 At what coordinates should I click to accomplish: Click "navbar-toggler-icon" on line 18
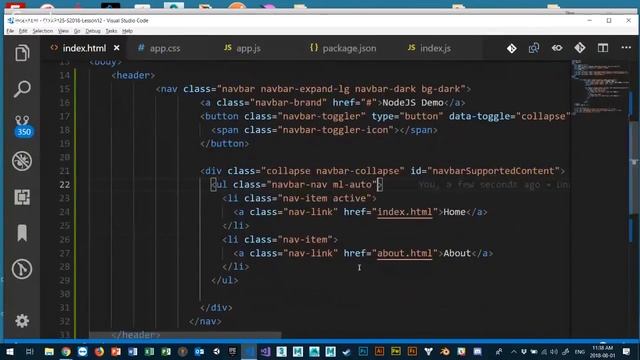tap(335, 130)
